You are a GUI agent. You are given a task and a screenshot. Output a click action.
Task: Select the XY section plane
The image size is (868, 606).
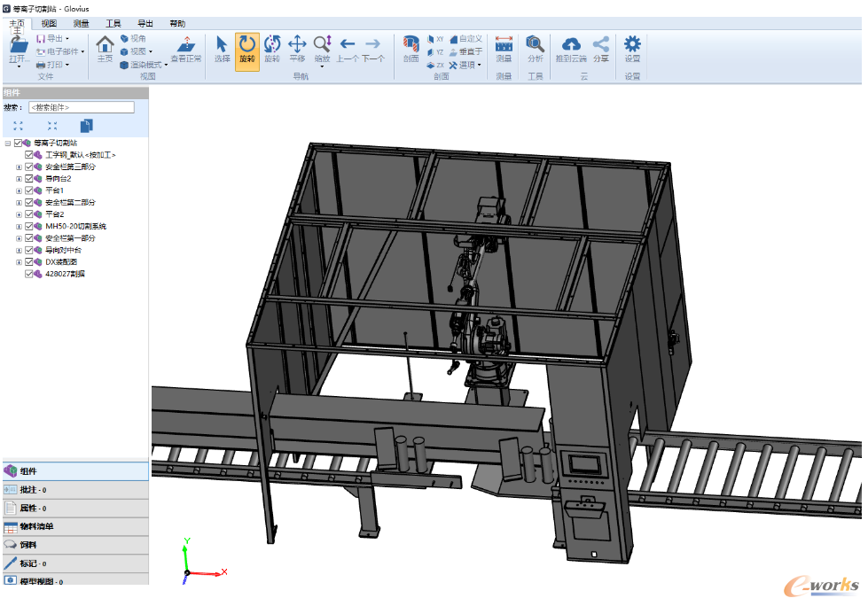tap(435, 39)
